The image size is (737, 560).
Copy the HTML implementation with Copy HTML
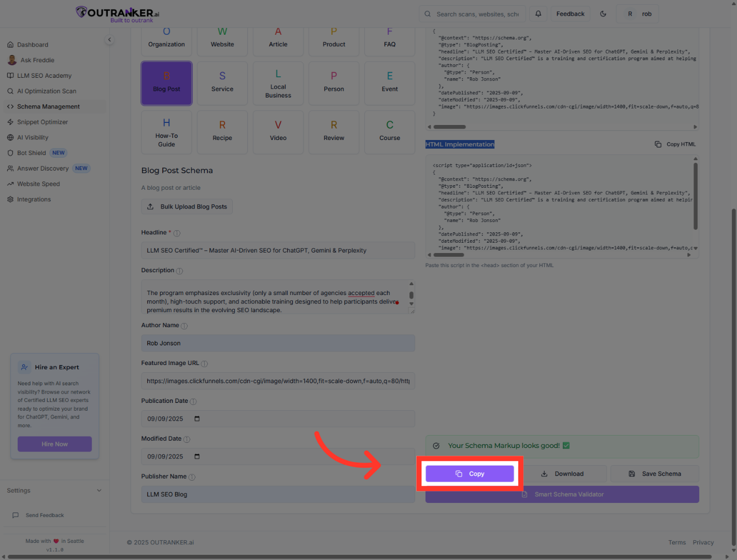click(x=675, y=144)
